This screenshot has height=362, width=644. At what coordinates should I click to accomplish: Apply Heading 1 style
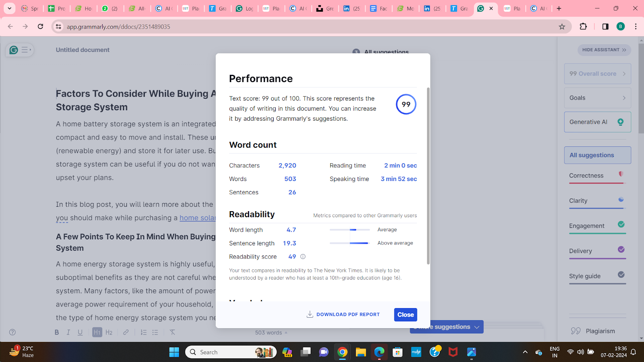[x=97, y=332]
